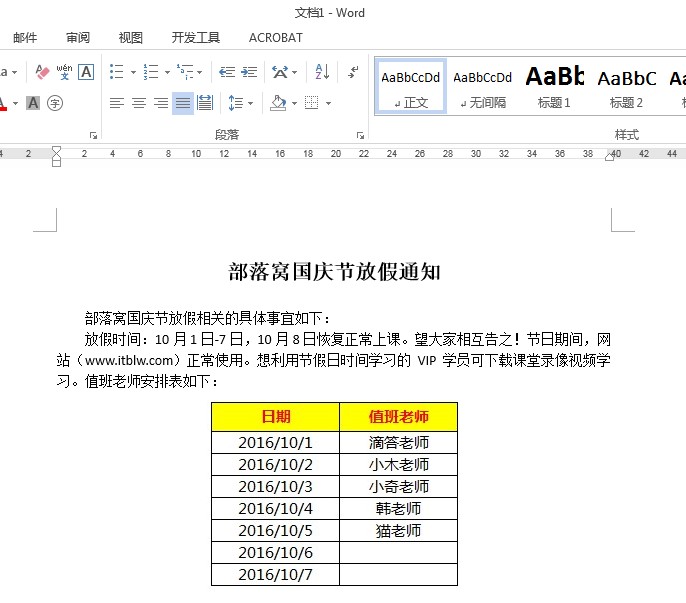Apply multilevel list formatting
686x603 pixels.
coord(185,71)
